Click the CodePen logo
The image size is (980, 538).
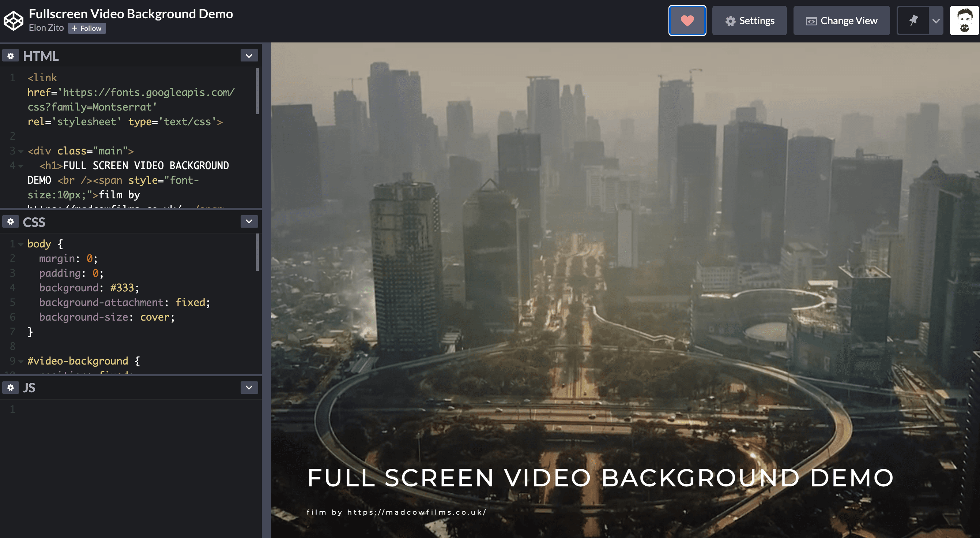14,20
